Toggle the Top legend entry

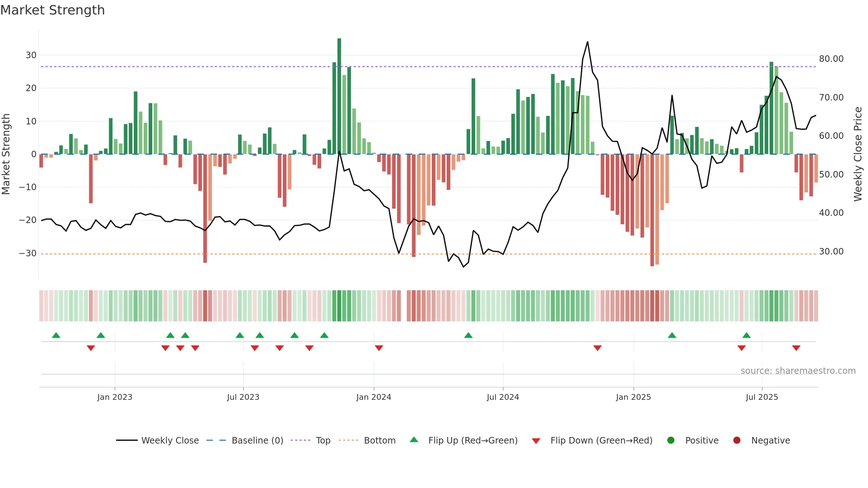point(311,440)
